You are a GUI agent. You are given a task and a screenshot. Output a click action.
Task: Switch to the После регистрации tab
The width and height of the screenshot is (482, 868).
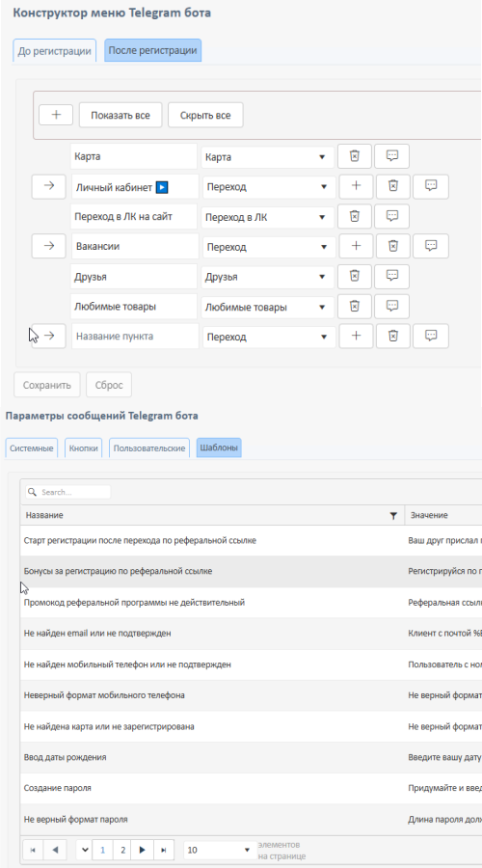coord(152,50)
